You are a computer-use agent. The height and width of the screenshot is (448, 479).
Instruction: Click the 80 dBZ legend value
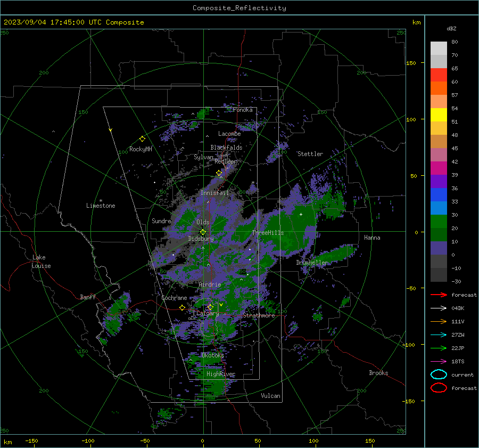(x=455, y=42)
